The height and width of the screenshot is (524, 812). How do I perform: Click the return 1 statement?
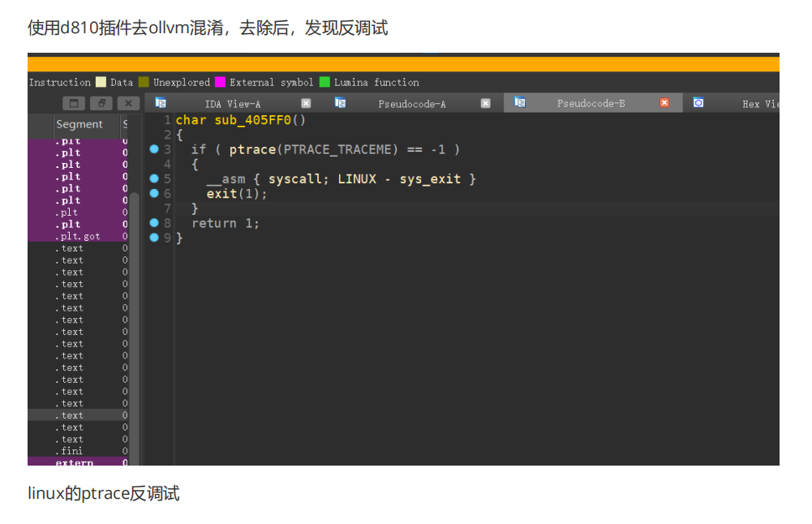[226, 223]
